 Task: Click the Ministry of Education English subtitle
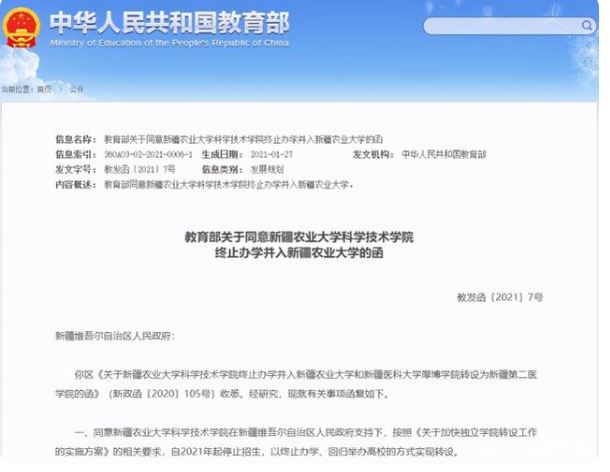click(170, 43)
